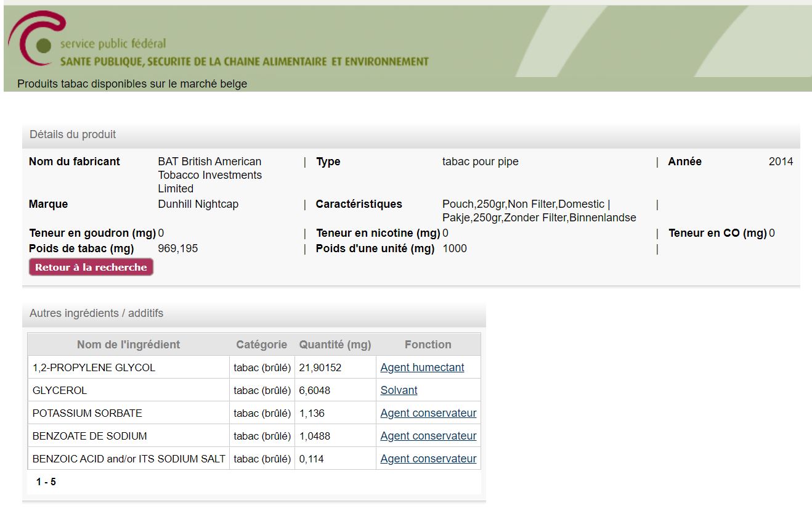Click the Retour à la recherche button
Image resolution: width=812 pixels, height=529 pixels.
91,267
